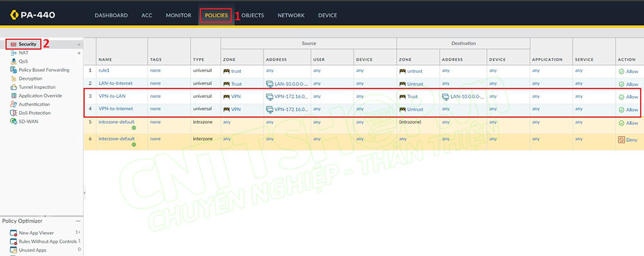Click the New App Viewer icon
Viewport: 644px width, 256px height.
point(13,233)
